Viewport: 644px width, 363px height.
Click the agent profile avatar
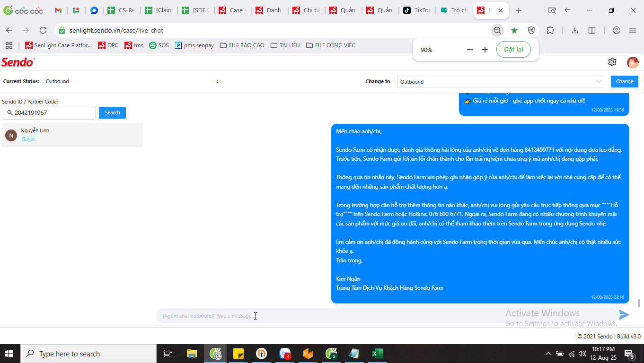click(x=633, y=62)
